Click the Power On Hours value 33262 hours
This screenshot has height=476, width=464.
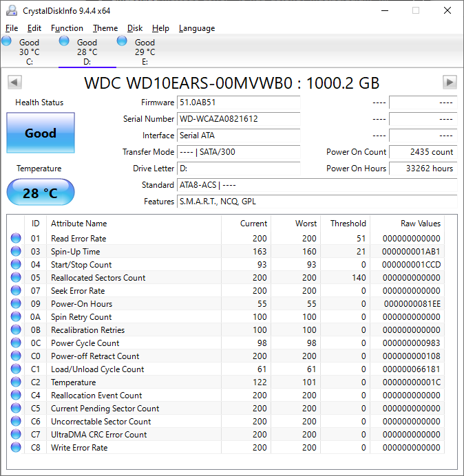pos(423,168)
